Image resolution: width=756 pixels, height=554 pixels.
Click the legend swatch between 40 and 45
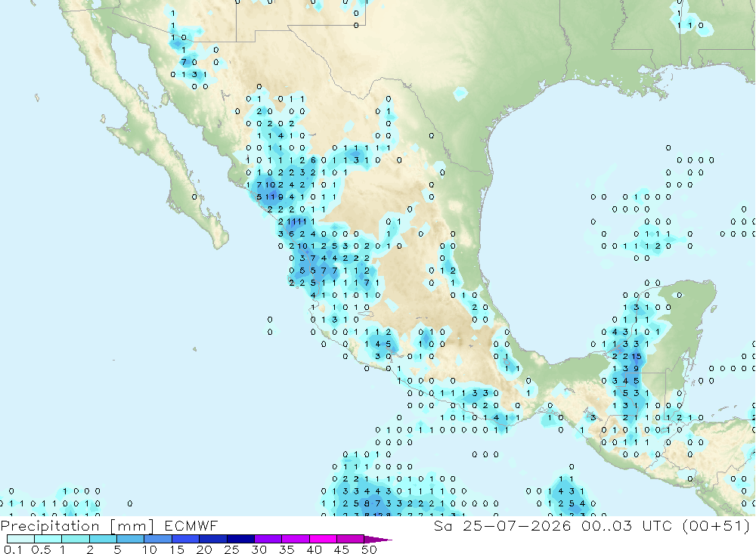pyautogui.click(x=323, y=539)
